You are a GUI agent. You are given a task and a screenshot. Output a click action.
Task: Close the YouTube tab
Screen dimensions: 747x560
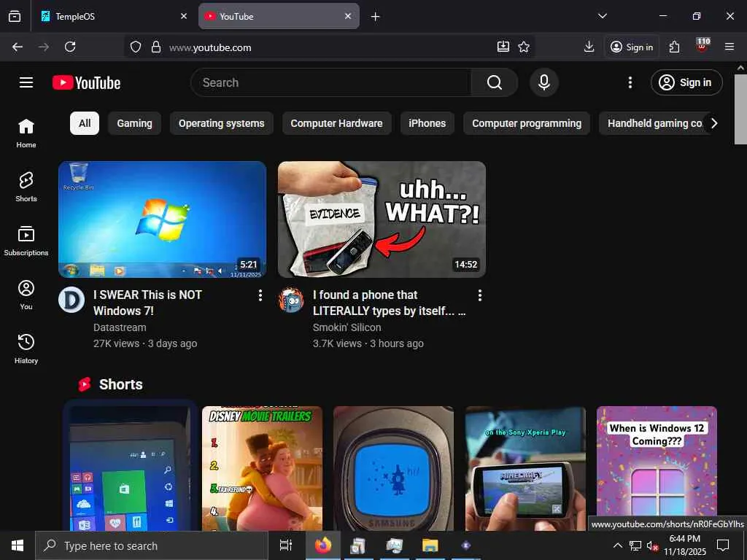(348, 16)
